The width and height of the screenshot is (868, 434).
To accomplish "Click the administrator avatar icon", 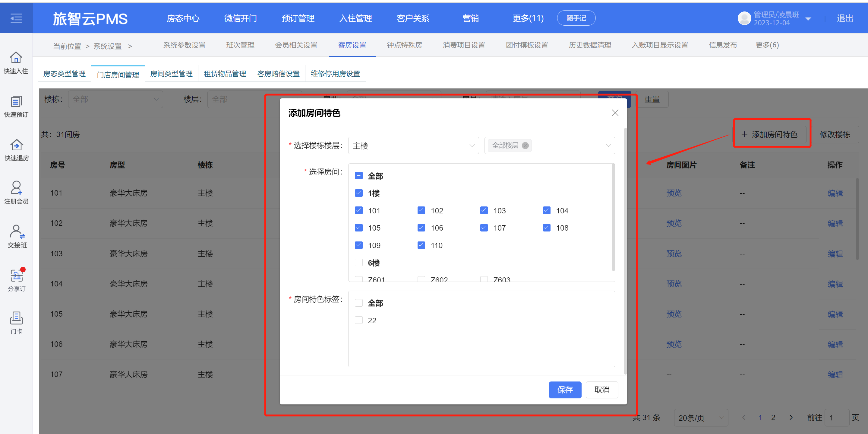I will 744,18.
